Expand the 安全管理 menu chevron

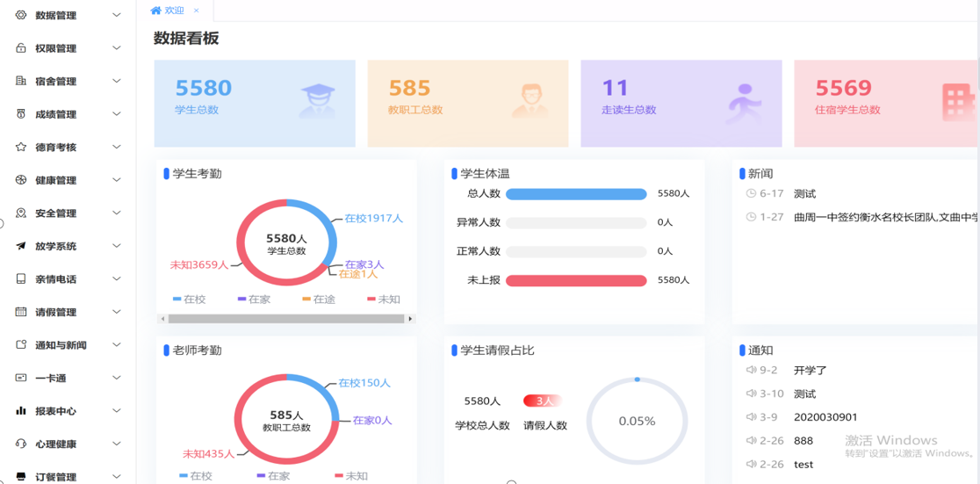[x=116, y=213]
